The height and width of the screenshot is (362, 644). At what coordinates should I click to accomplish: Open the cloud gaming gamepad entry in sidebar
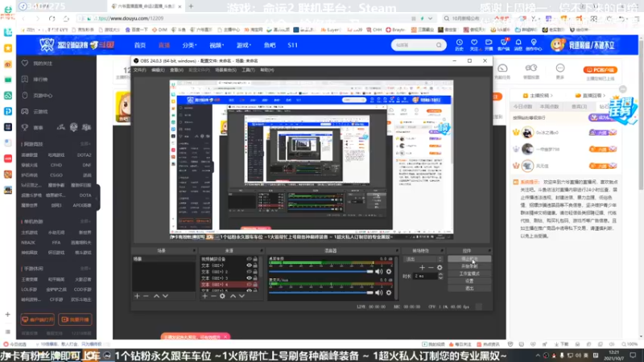35,112
